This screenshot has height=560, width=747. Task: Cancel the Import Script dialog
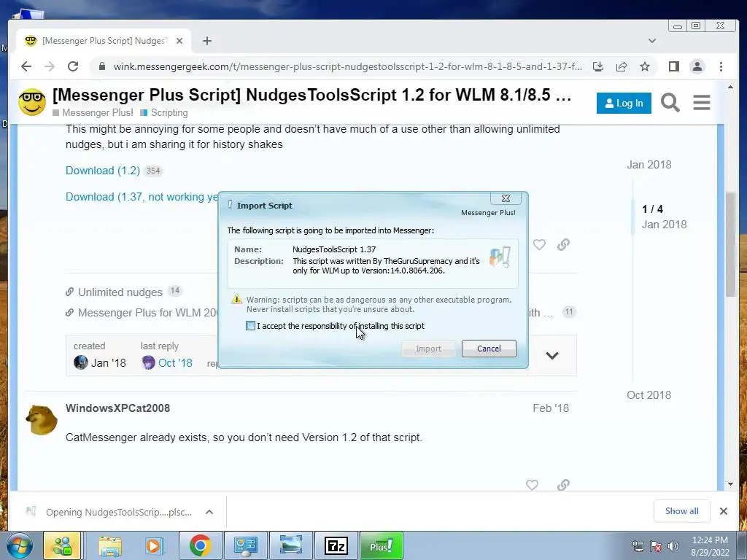coord(489,349)
